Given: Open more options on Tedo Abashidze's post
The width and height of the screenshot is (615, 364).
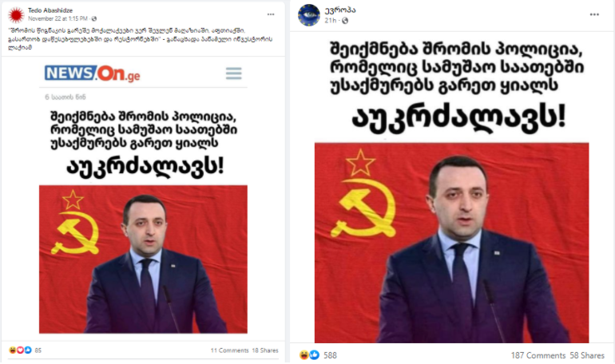Looking at the screenshot, I should pyautogui.click(x=271, y=14).
